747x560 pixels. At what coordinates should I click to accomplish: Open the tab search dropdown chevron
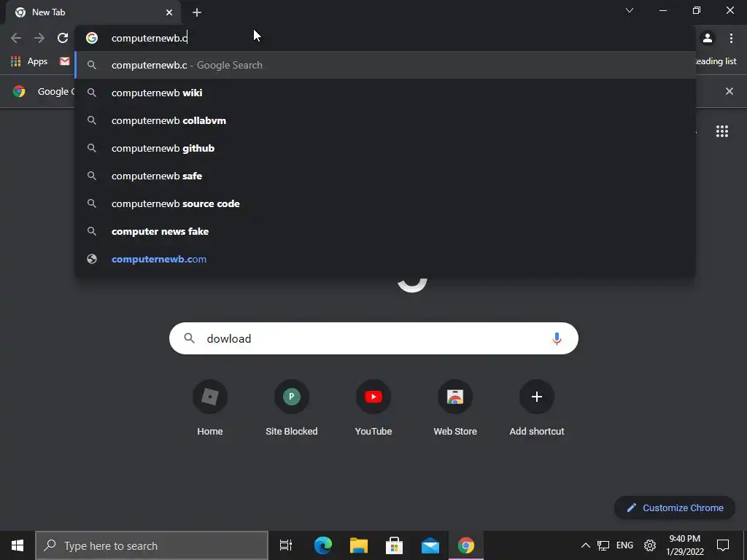coord(630,10)
